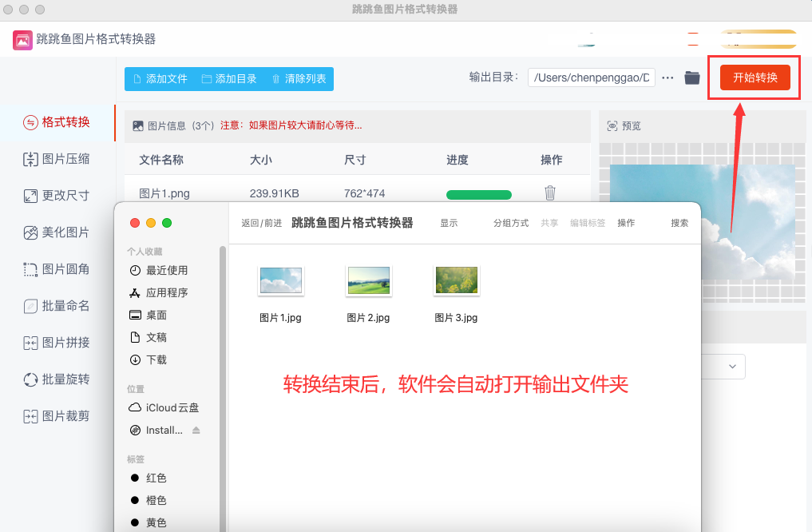
Task: Select the 批量命名 sidebar tab
Action: point(57,306)
